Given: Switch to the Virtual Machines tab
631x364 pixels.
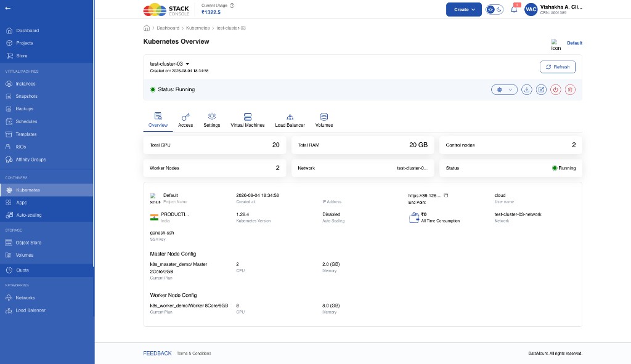Looking at the screenshot, I should click(x=248, y=120).
